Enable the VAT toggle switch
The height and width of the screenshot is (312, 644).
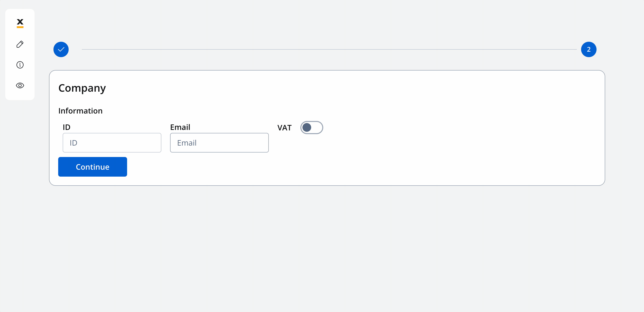tap(312, 128)
